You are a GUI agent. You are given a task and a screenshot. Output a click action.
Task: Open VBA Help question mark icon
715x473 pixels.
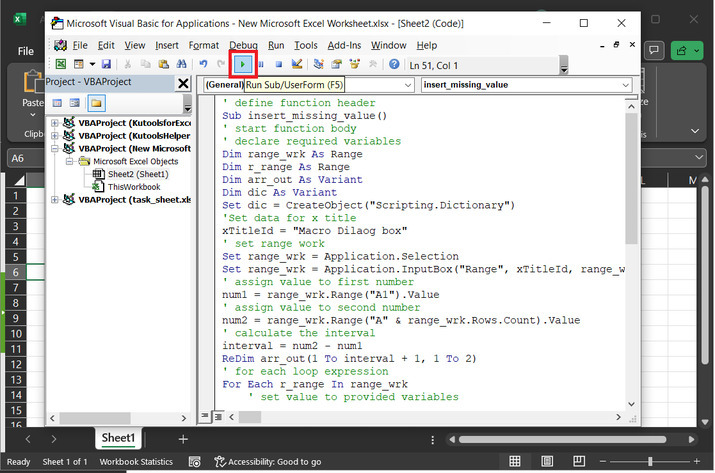point(394,64)
